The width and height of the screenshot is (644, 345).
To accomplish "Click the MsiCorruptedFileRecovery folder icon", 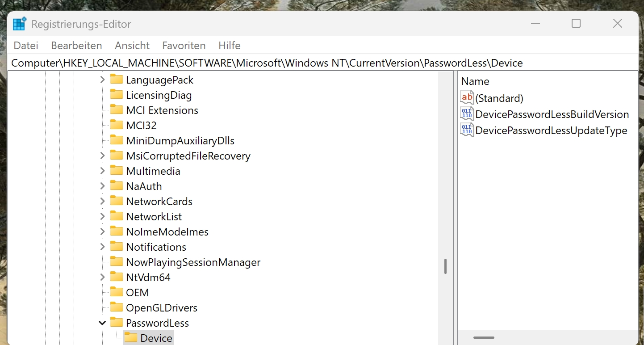I will point(117,156).
